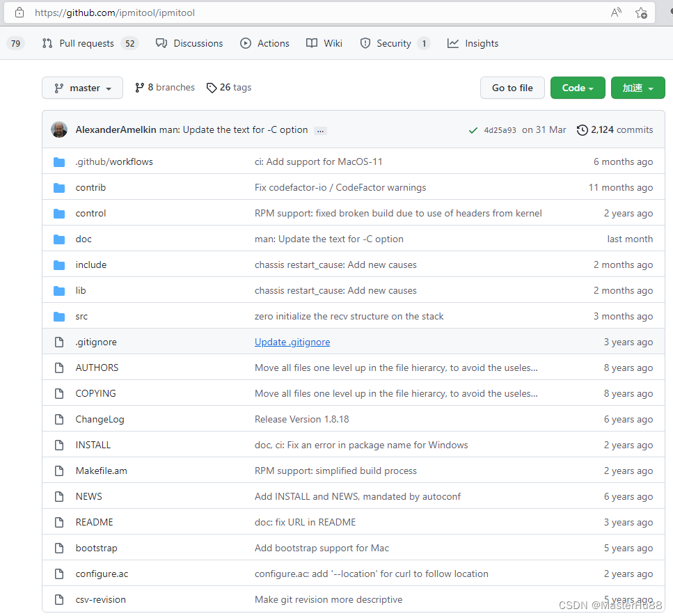
Task: Open the doc folder name
Action: (84, 239)
